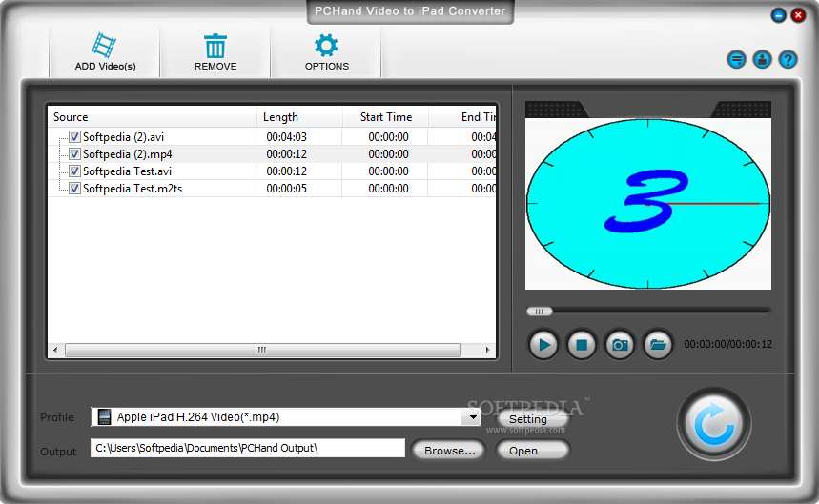Stop the preview playback
819x504 pixels.
pos(582,345)
